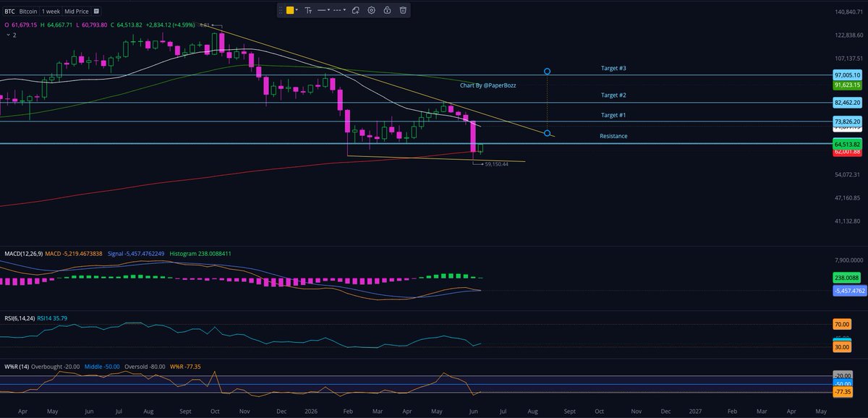Click the Bitcoin name label
Screen dimensions: 868x418
pos(28,12)
